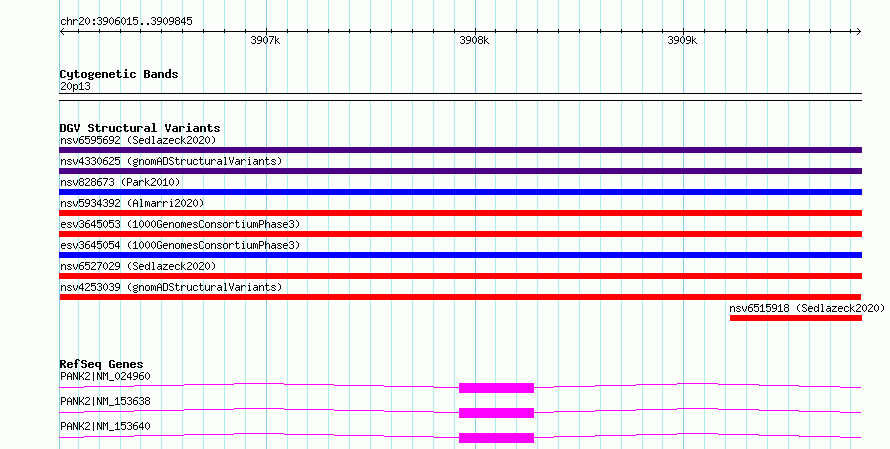The height and width of the screenshot is (449, 890).
Task: Open the PANK2|NM_153640 transcript label
Action: 105,426
